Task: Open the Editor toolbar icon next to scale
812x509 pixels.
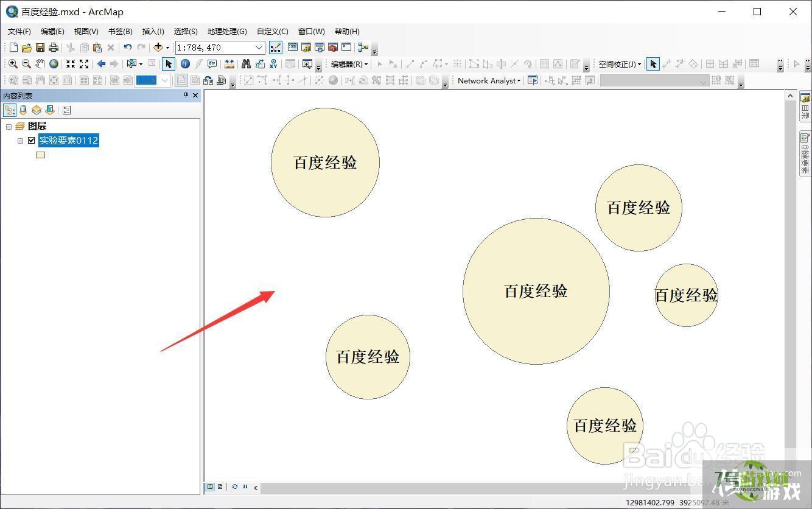Action: [275, 47]
